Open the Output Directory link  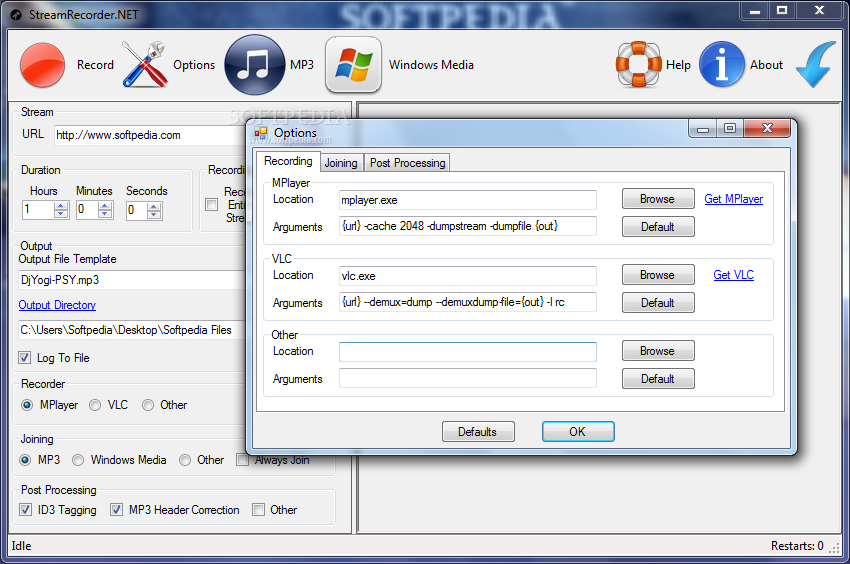click(57, 305)
